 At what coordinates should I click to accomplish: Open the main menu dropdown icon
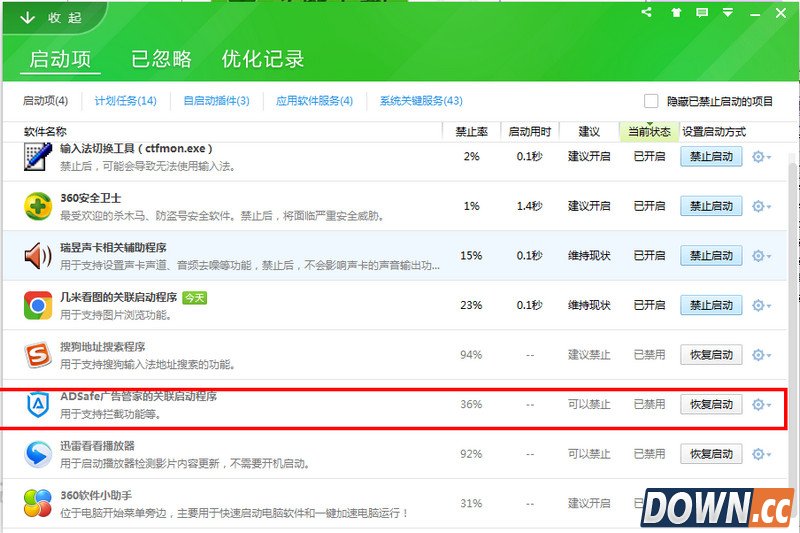click(728, 13)
